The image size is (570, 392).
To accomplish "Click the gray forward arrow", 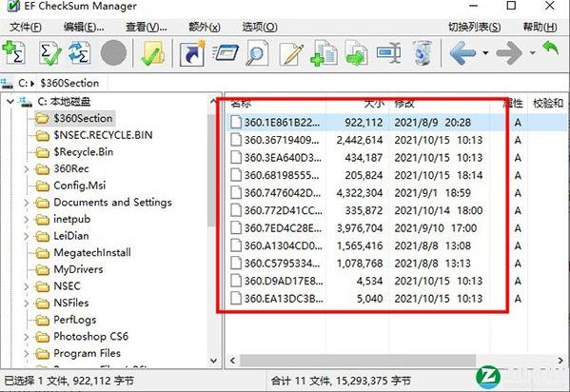I will (509, 53).
